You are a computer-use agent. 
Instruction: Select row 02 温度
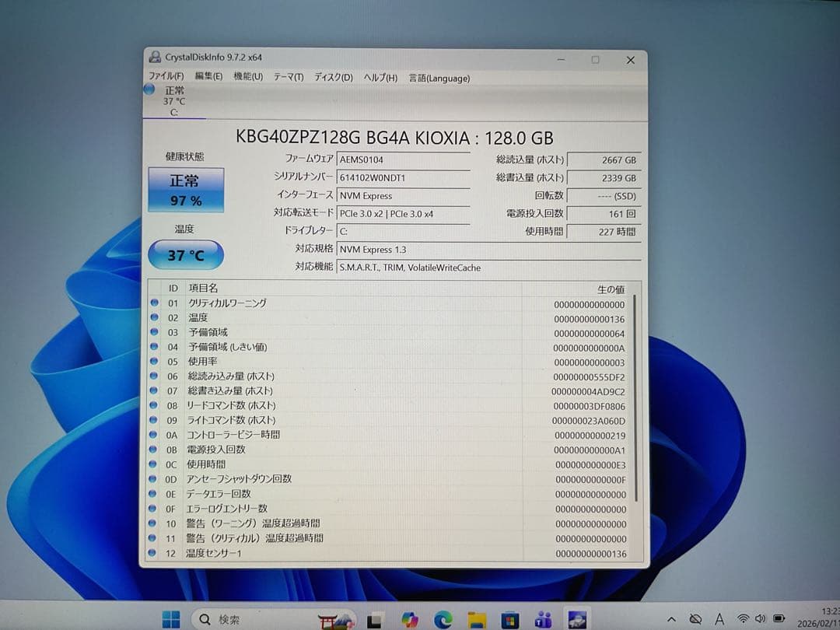point(390,317)
